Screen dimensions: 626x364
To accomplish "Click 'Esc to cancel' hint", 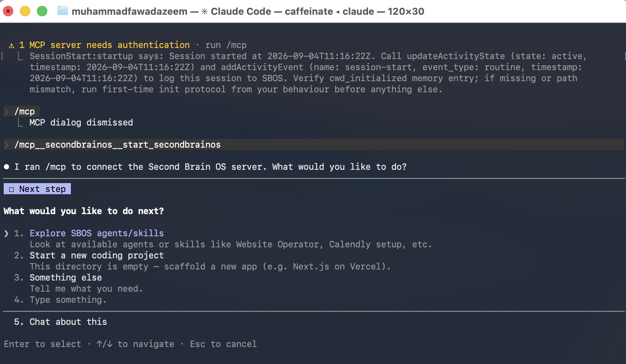I will 223,344.
